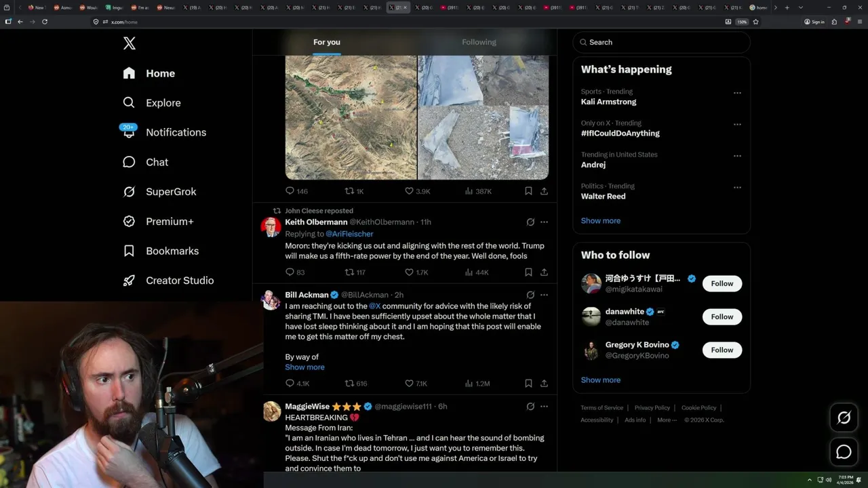This screenshot has height=488, width=868.
Task: Open Grok icon on Bill Ackman post
Action: point(530,295)
